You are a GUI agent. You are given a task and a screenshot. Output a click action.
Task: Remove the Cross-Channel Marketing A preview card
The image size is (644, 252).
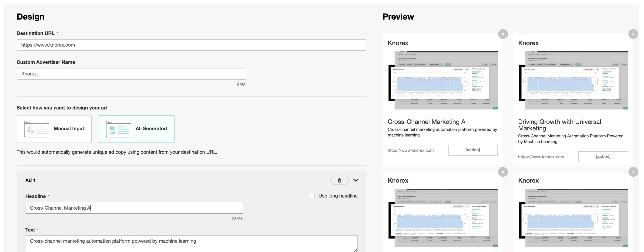503,34
